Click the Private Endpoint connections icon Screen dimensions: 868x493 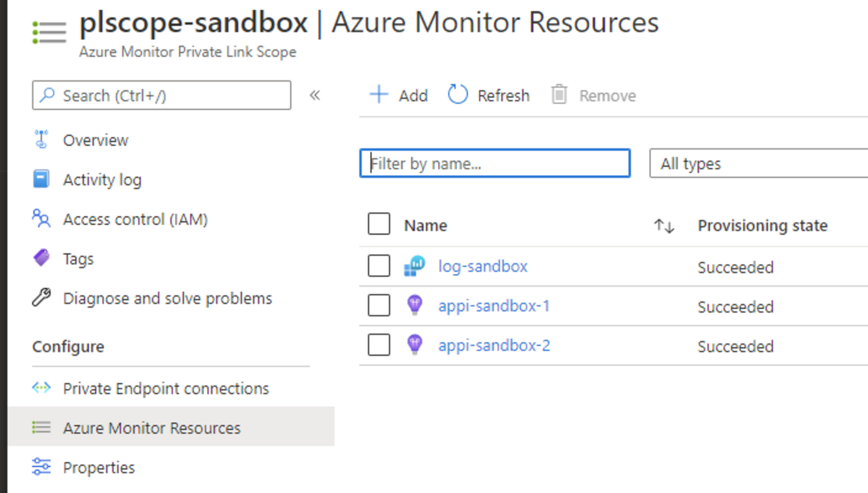tap(41, 388)
